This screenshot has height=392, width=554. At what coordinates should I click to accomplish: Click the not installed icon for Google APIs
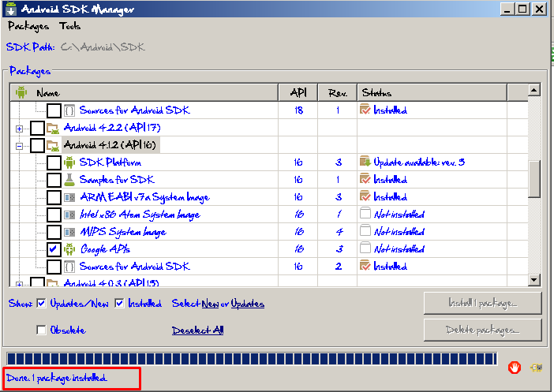pyautogui.click(x=365, y=248)
